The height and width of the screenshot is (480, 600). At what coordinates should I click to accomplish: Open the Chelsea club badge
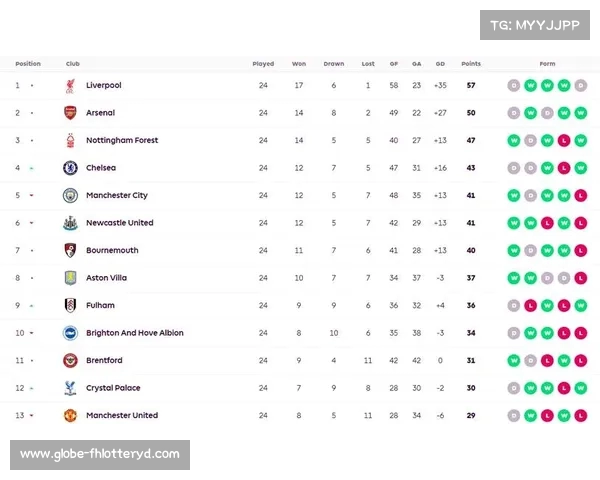(70, 168)
